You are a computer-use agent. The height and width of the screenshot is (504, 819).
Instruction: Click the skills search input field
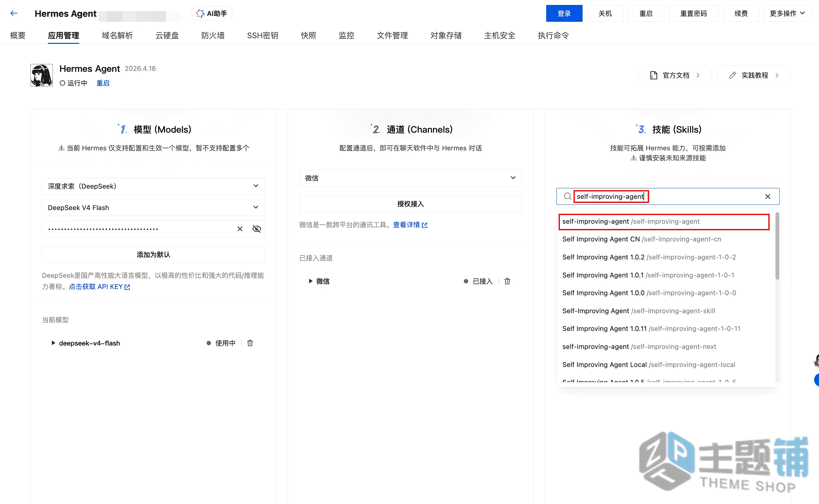pos(668,197)
